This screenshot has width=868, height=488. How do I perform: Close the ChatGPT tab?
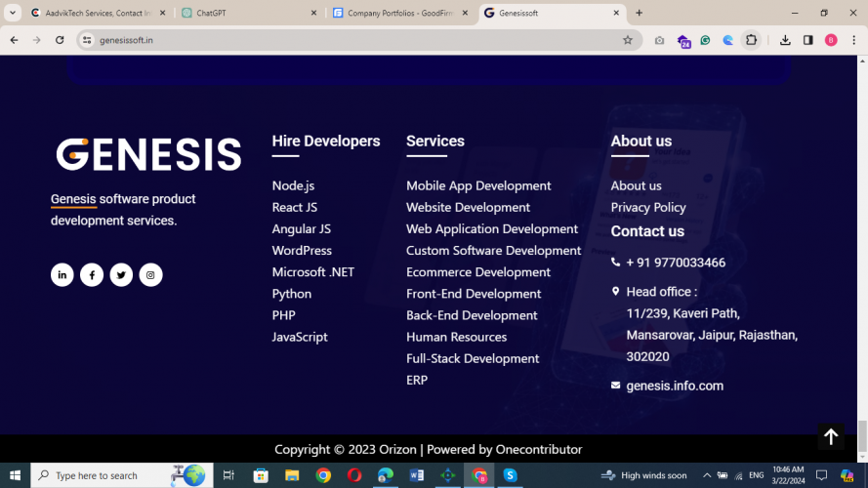point(313,13)
